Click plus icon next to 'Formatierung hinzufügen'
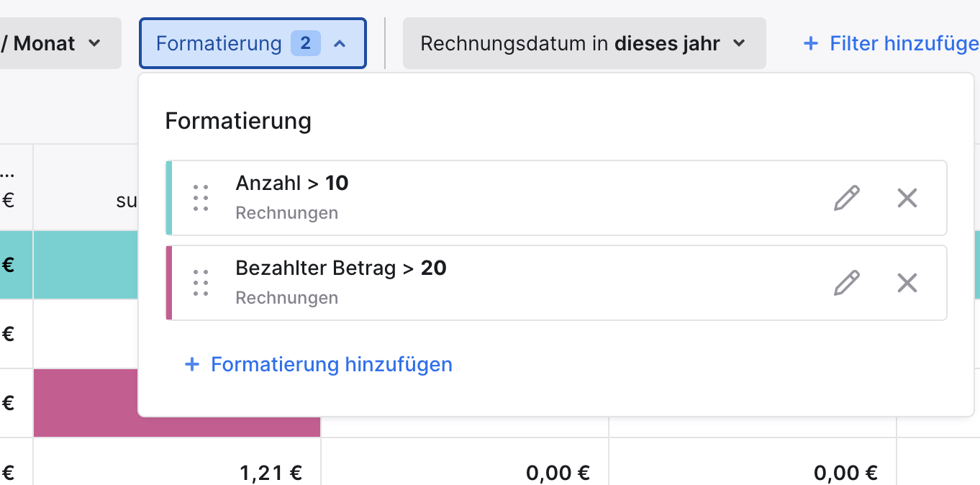980x485 pixels. click(x=191, y=365)
